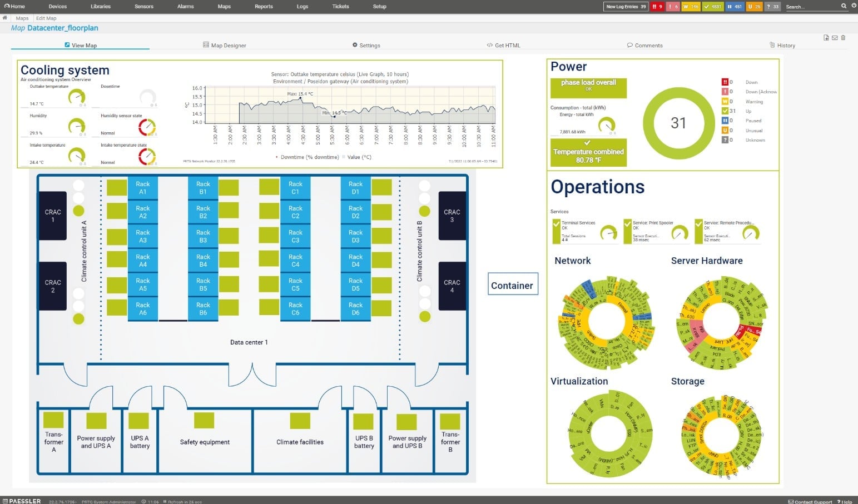
Task: Open the yellow Warning badge showing 146
Action: tap(691, 7)
